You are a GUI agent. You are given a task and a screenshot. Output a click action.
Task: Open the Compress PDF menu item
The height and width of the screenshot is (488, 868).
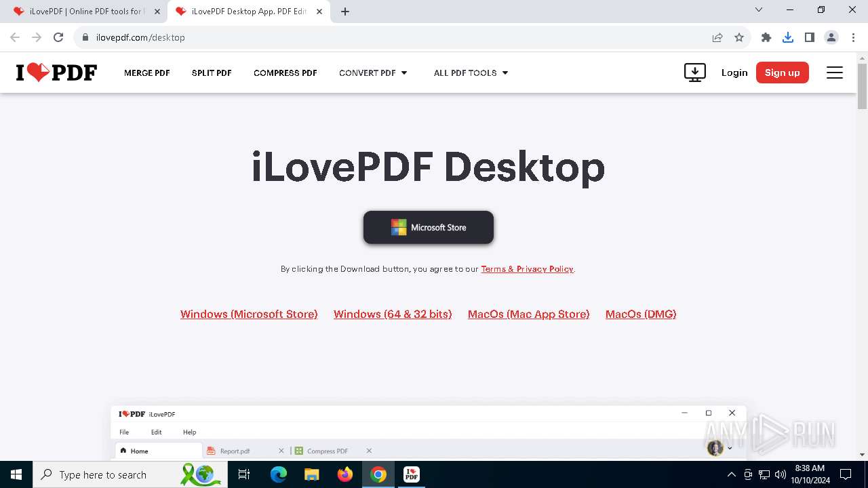[x=285, y=73]
